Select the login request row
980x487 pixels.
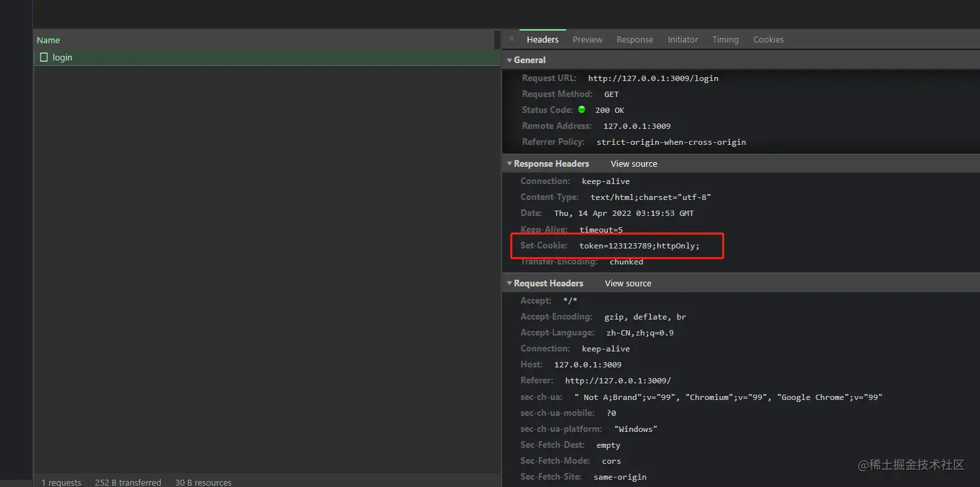coord(267,58)
